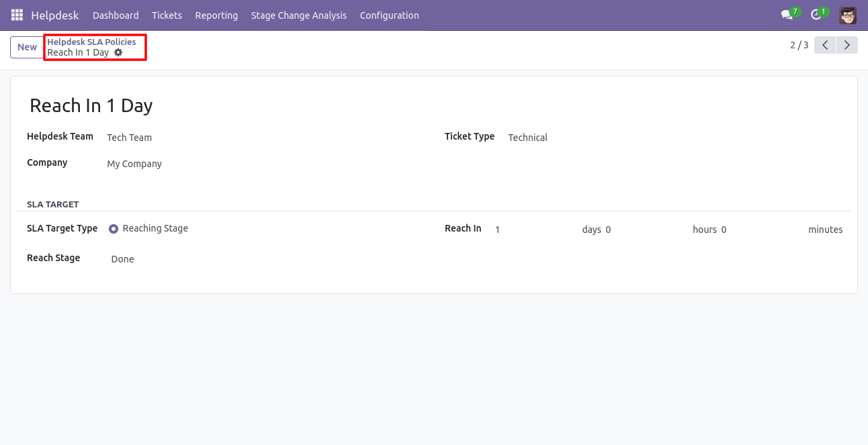Go to previous record arrow
Screen dimensions: 868x445
coord(825,45)
